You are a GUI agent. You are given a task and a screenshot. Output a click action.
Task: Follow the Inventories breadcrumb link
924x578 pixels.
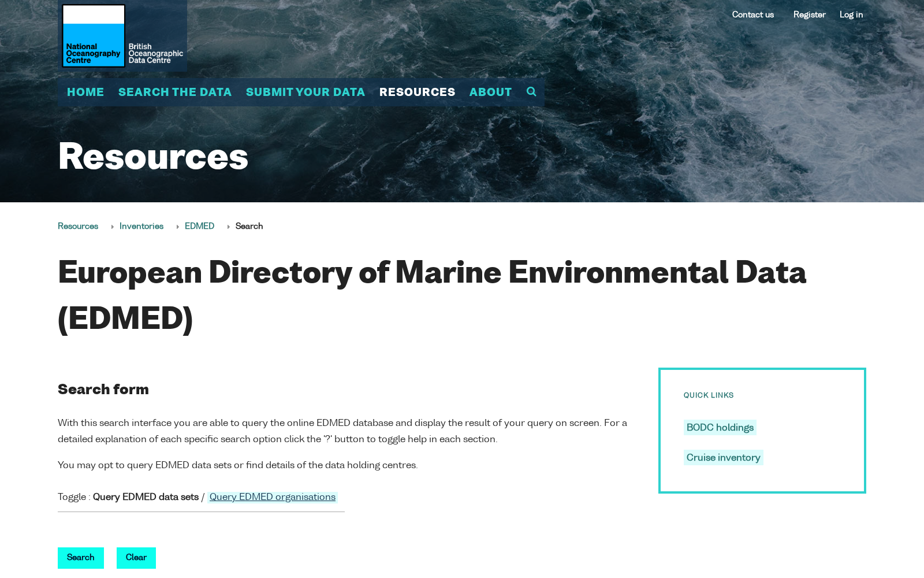point(141,227)
